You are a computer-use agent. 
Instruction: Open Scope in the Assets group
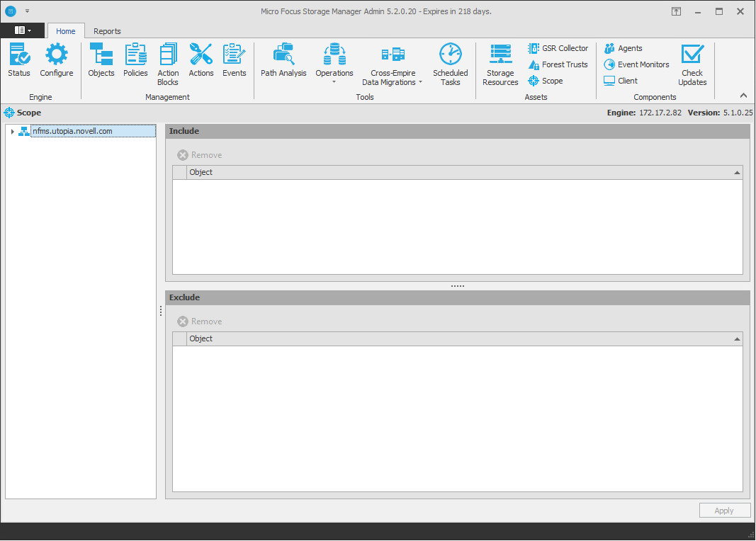tap(546, 81)
